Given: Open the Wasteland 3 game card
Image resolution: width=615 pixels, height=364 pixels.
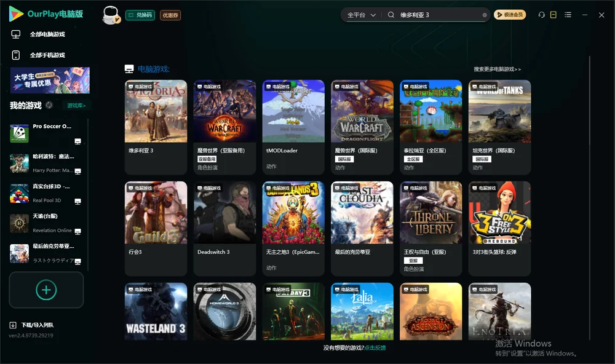Looking at the screenshot, I should tap(156, 312).
